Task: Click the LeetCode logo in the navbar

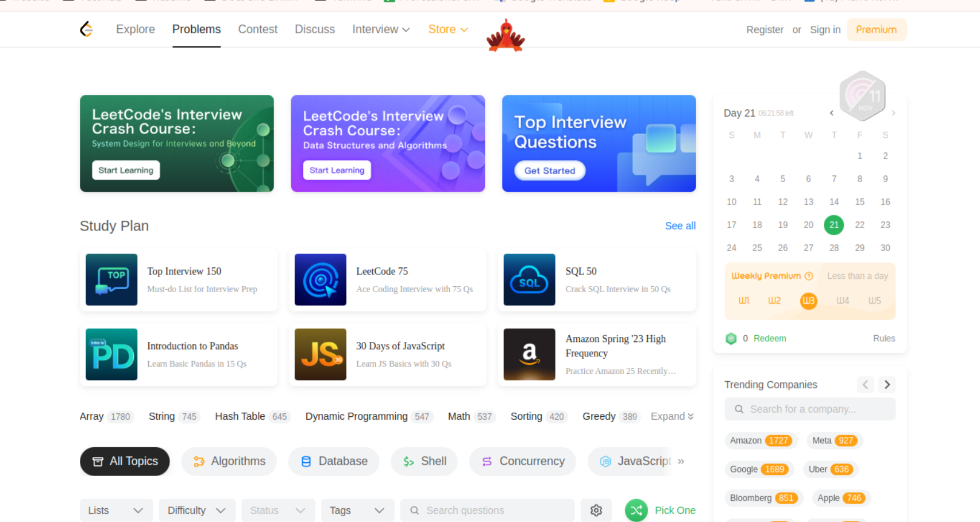Action: pos(87,29)
